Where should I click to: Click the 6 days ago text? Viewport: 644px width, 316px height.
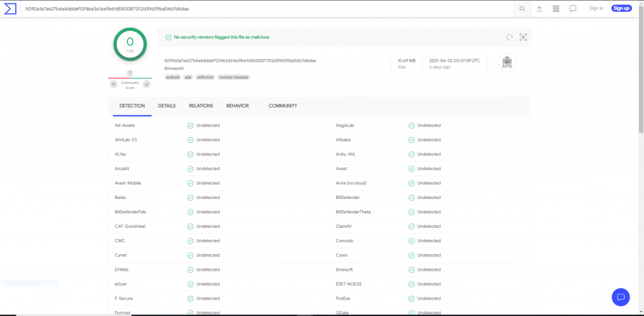[440, 67]
